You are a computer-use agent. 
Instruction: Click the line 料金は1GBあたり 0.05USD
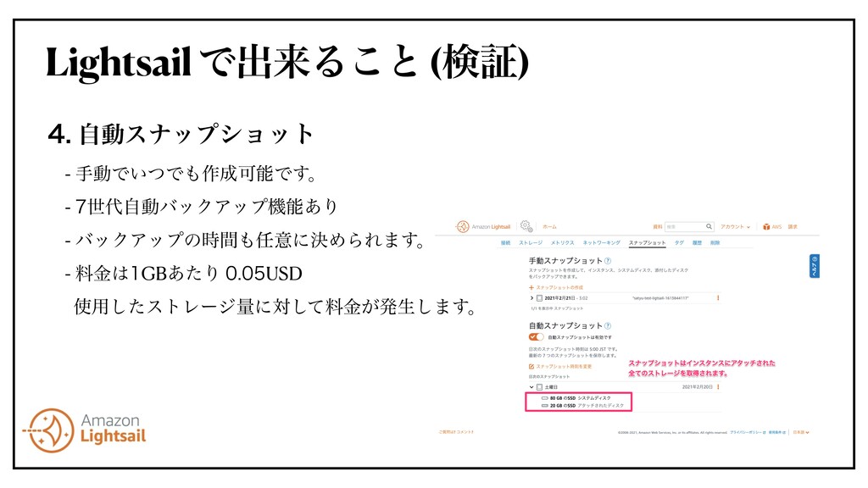point(183,274)
